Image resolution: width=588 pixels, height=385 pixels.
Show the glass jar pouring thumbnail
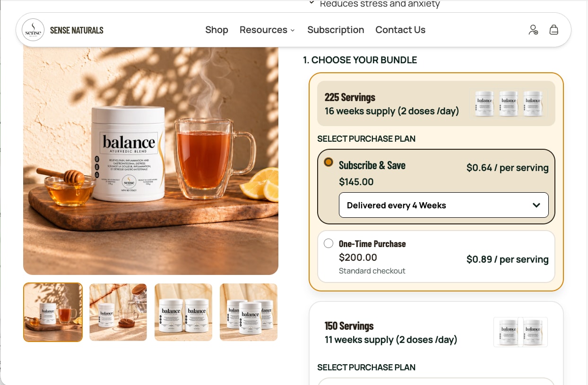(118, 312)
